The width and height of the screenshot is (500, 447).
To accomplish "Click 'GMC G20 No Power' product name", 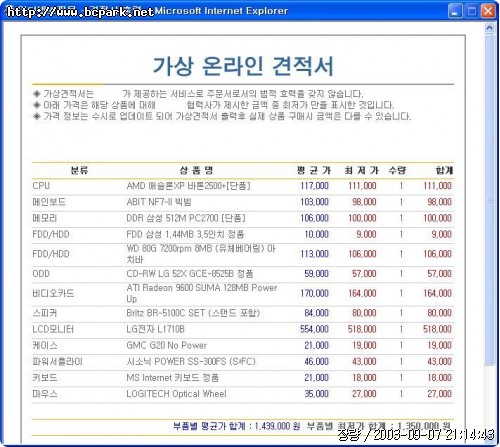I will pos(166,345).
